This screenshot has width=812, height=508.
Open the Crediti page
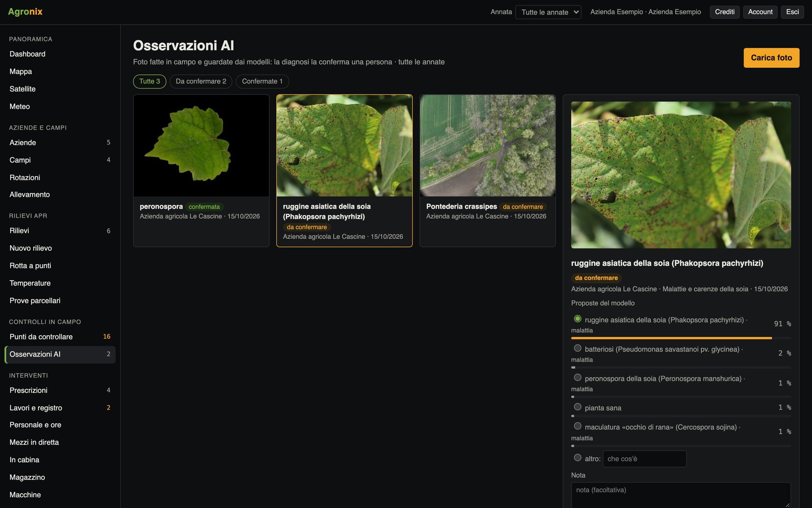[724, 12]
